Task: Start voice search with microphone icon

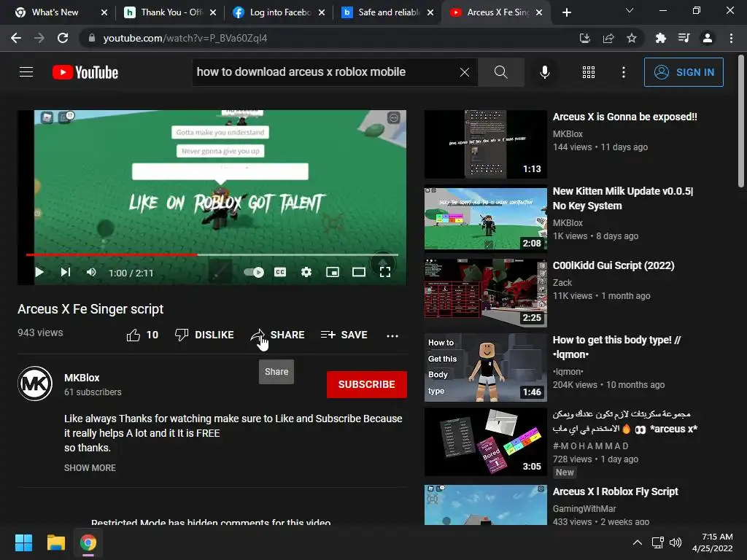Action: [x=544, y=72]
